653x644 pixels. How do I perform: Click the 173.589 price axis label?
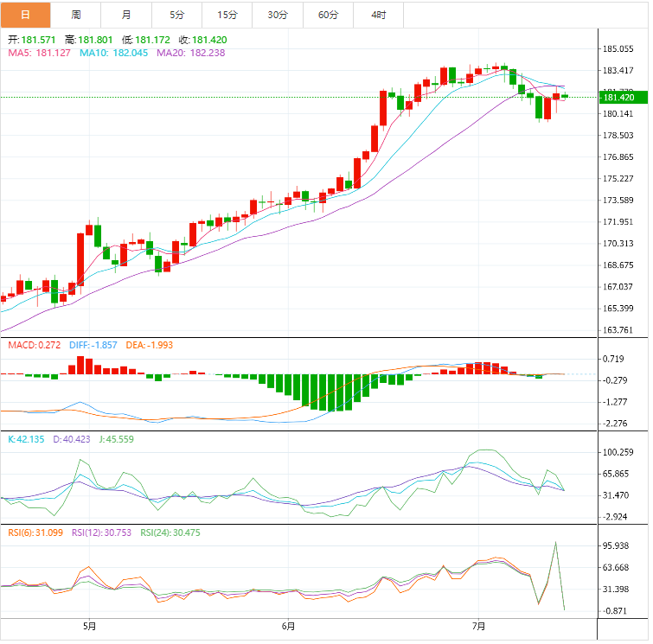click(618, 201)
